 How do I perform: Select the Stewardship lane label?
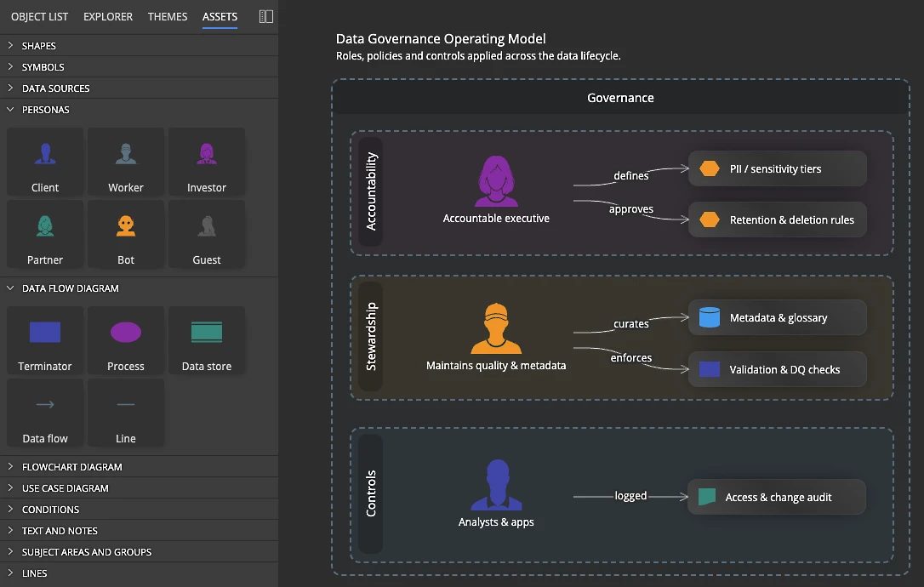[x=371, y=337]
